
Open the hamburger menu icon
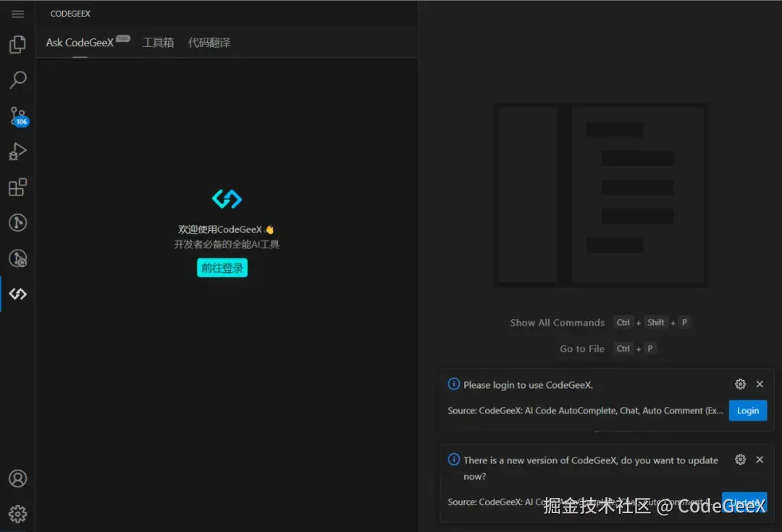[17, 14]
